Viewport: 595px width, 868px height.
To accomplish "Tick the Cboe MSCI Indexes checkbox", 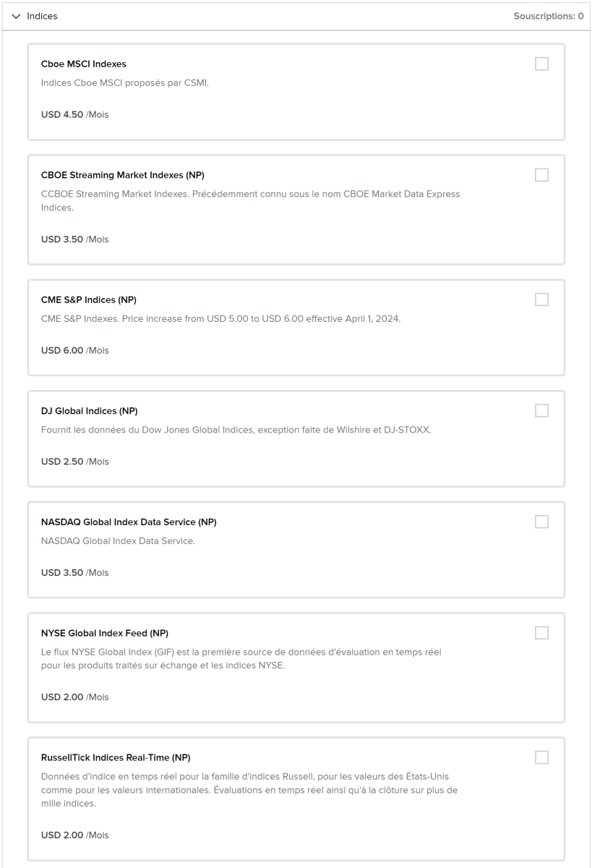I will pos(542,64).
